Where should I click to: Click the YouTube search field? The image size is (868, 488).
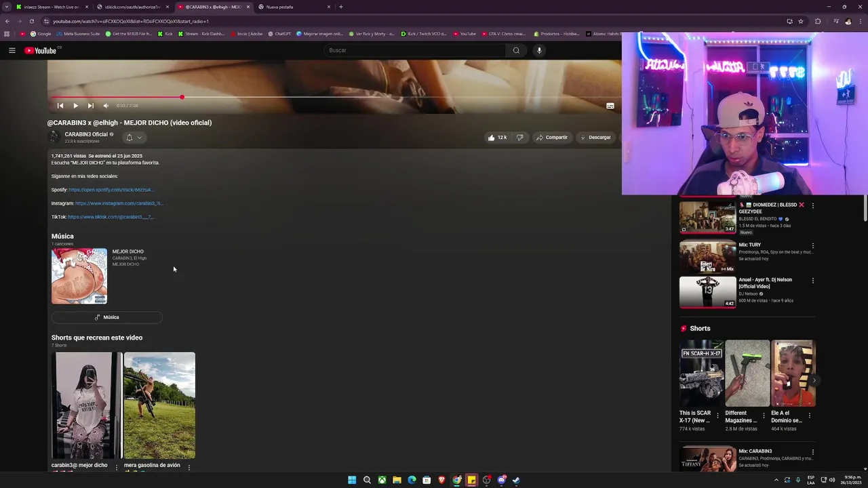tap(414, 50)
